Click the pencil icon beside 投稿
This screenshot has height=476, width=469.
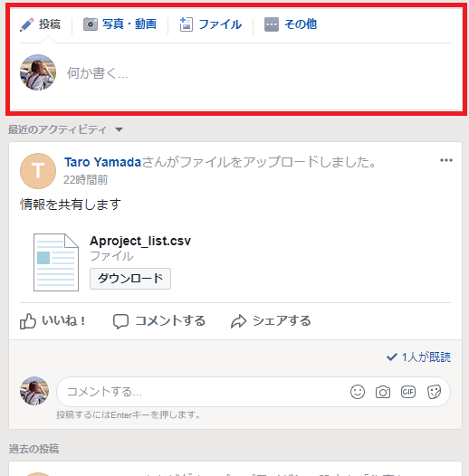coord(27,24)
